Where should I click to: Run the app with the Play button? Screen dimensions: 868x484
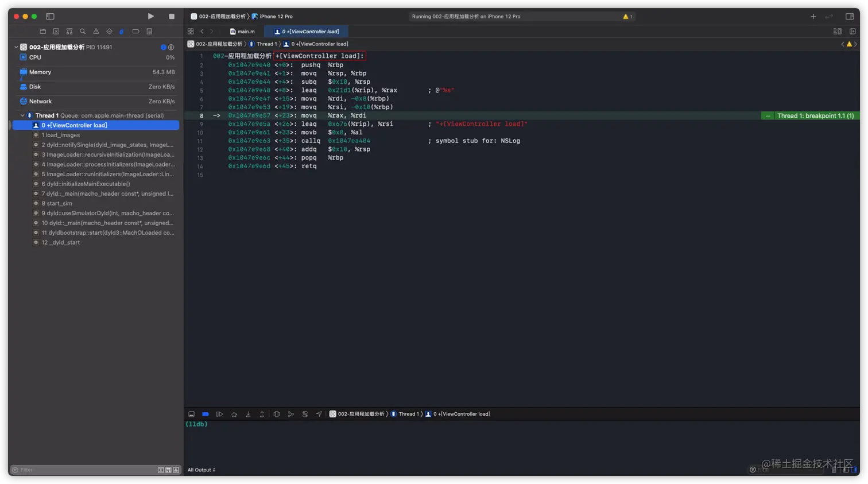click(150, 16)
